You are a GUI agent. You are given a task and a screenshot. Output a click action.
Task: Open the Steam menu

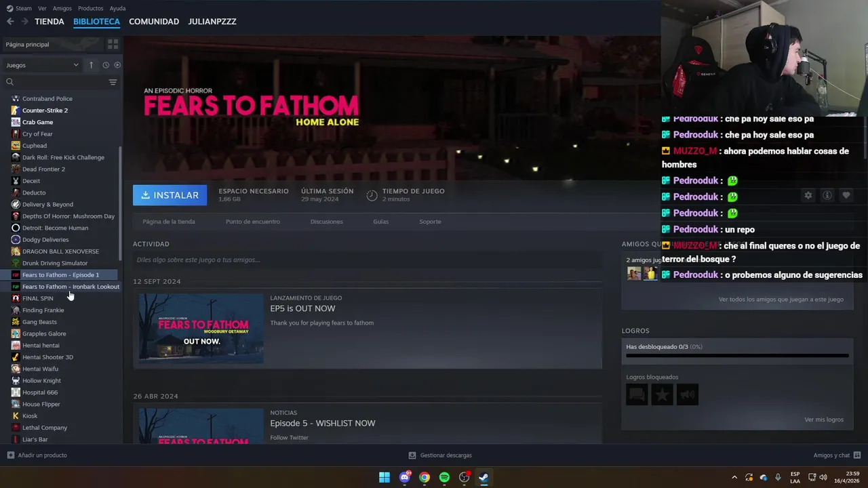tap(19, 8)
